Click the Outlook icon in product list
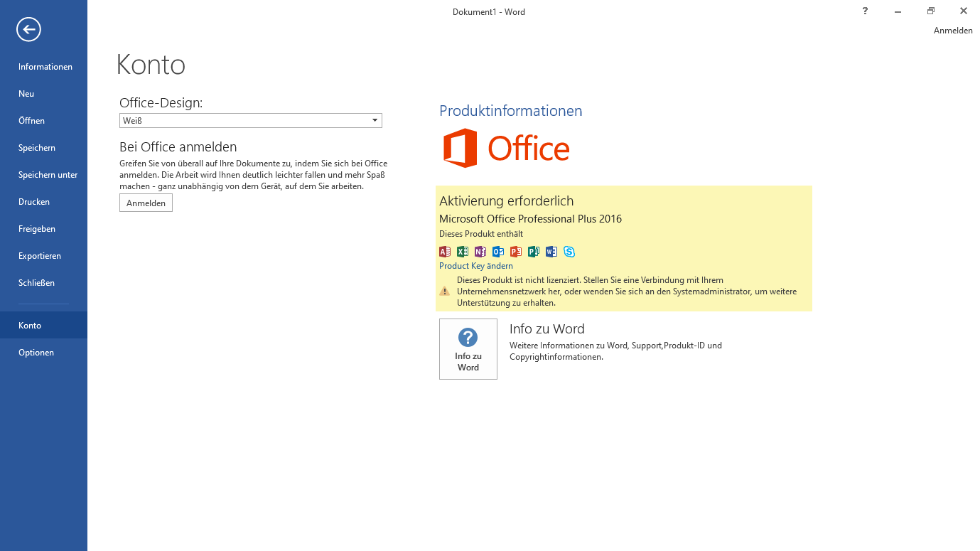This screenshot has height=551, width=980. coord(498,252)
